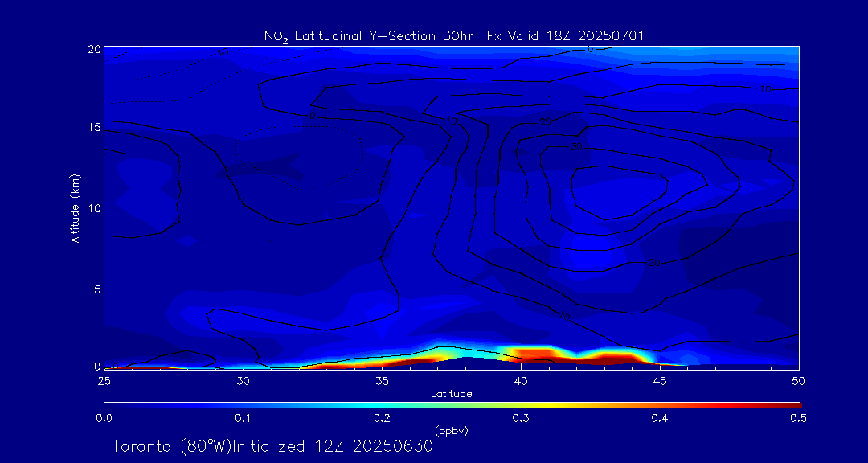Click the 'Altitude (km)' axis label
The image size is (868, 463).
coord(75,207)
